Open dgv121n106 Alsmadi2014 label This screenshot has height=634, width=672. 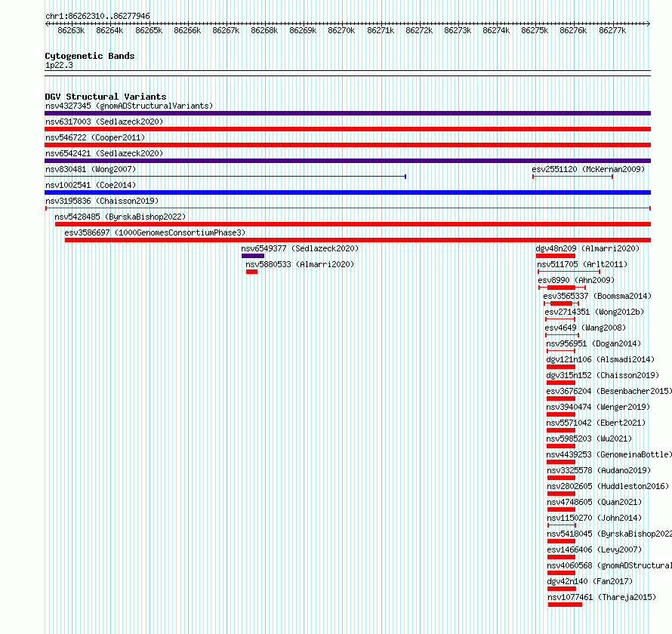point(600,359)
